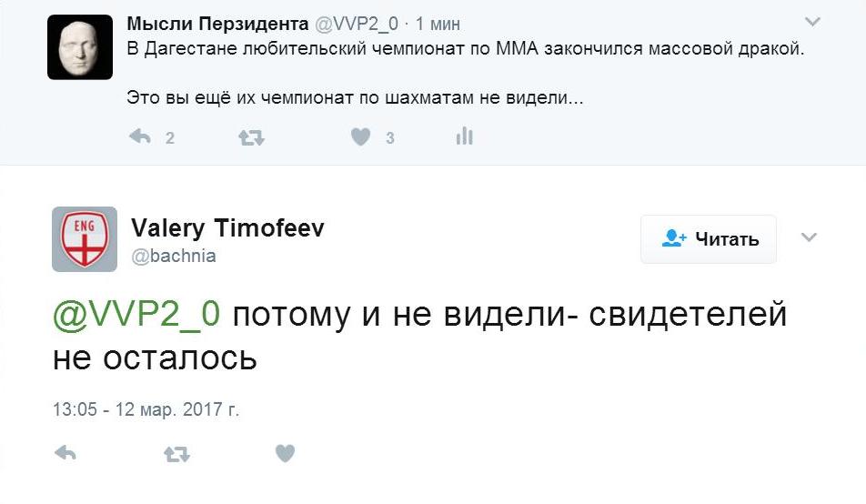Like Valery Timofeev's reply with the heart
Image resolution: width=866 pixels, height=504 pixels.
pos(286,453)
